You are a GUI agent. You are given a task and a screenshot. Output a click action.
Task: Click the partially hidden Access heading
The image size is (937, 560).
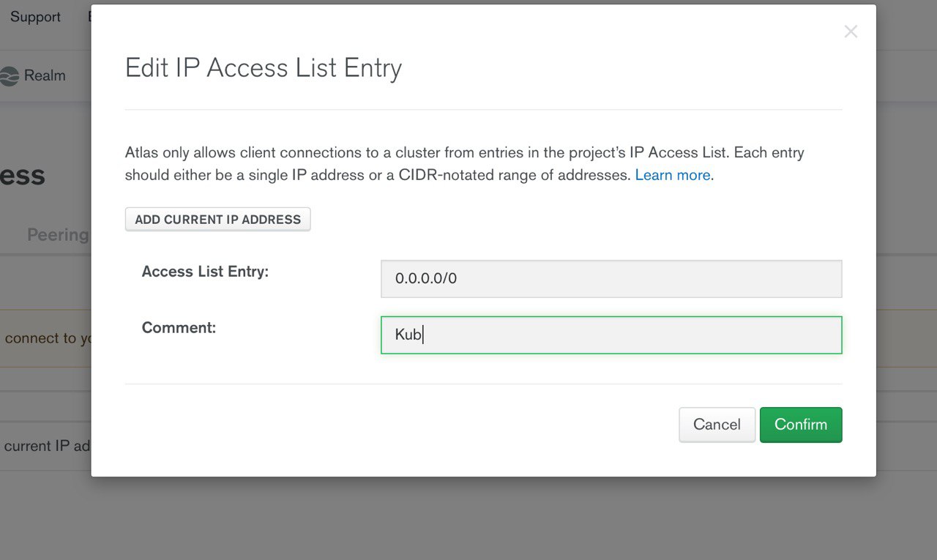(23, 176)
